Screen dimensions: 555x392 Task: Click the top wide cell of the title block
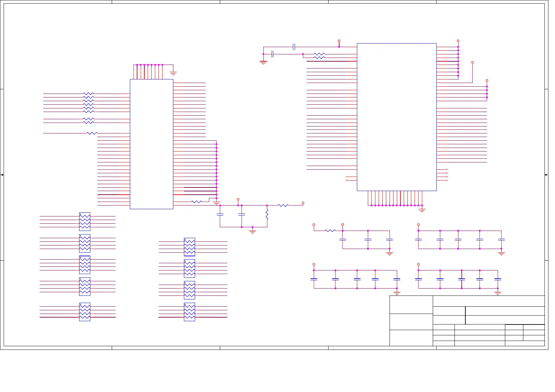[x=488, y=301]
